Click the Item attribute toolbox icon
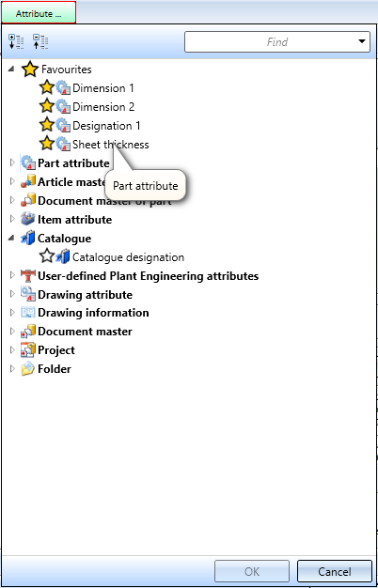This screenshot has width=378, height=588. 28,220
